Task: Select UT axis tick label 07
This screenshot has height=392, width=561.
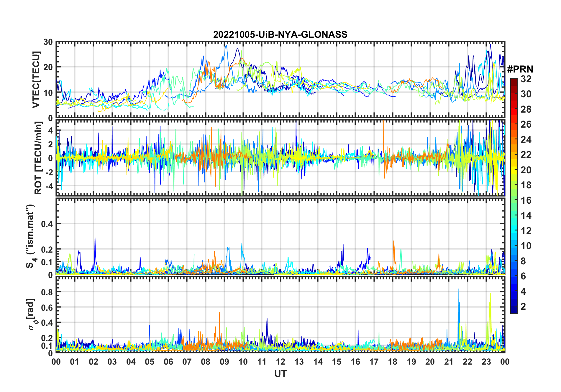Action: tap(187, 362)
